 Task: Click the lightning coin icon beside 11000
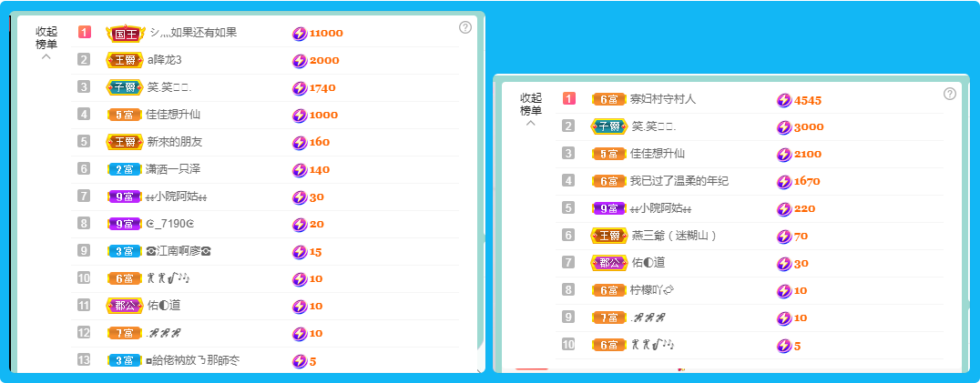(300, 33)
